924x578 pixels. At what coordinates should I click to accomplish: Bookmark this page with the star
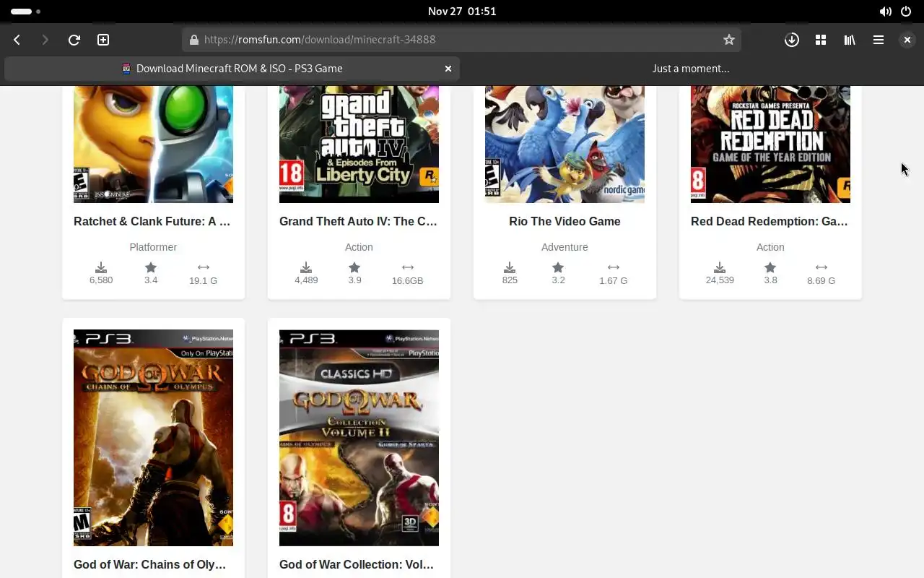click(x=729, y=40)
